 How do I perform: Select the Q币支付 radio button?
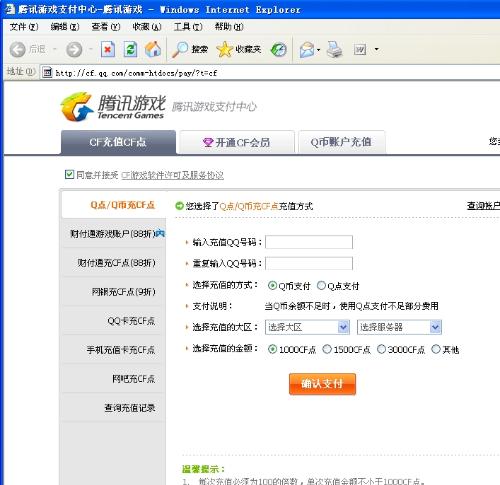272,286
